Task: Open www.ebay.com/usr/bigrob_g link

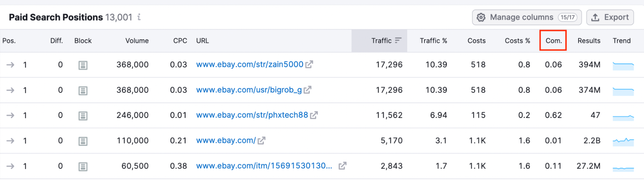Action: click(249, 90)
